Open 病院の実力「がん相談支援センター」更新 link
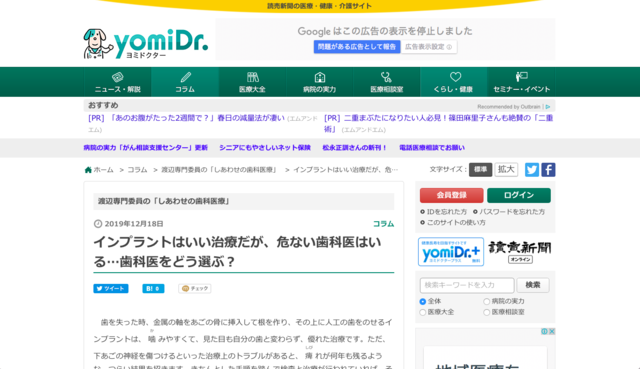640x369 pixels. pos(146,148)
